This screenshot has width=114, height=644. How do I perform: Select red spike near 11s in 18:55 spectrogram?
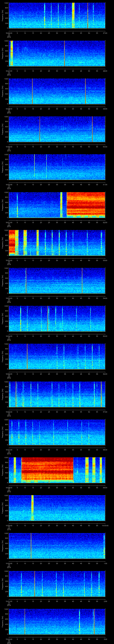click(27, 356)
